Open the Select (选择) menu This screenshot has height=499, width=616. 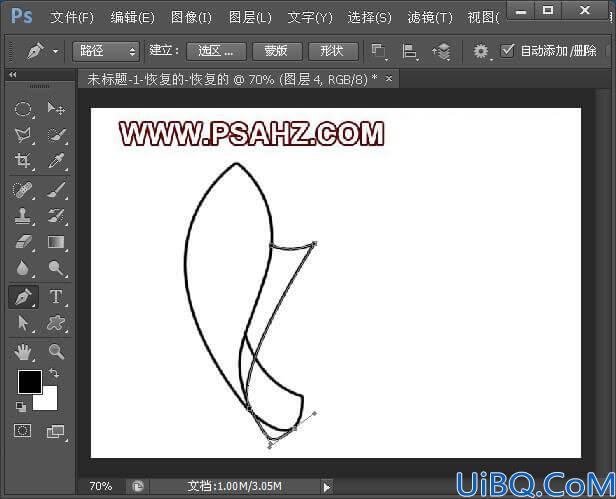(x=370, y=17)
